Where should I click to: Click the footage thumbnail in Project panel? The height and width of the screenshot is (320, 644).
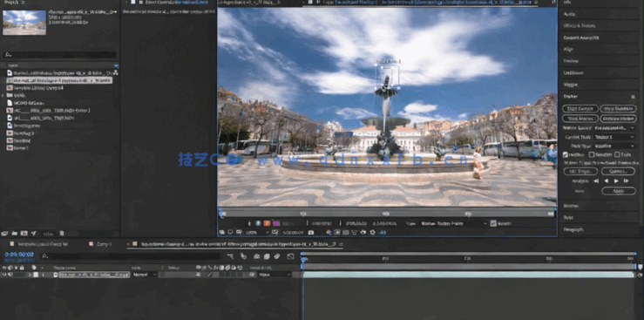tap(24, 23)
